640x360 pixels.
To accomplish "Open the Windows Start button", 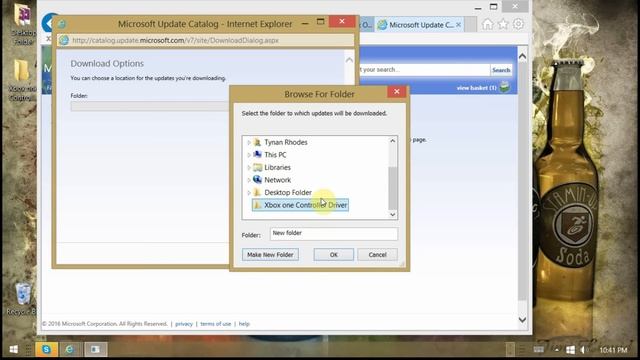I will 13,349.
